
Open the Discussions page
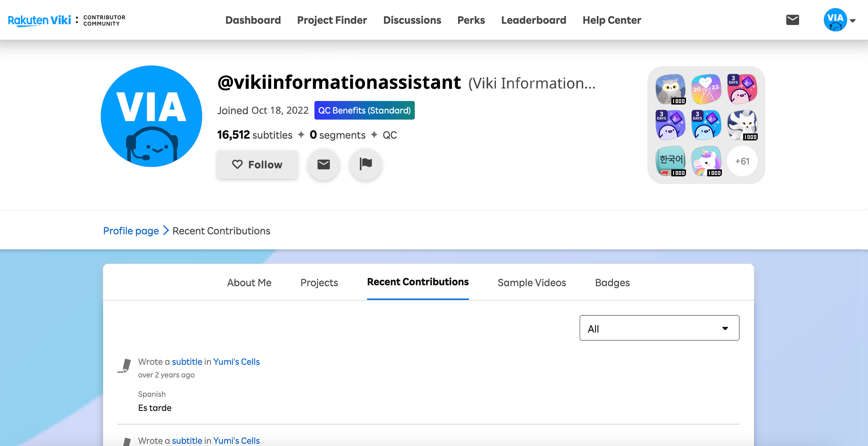(412, 20)
